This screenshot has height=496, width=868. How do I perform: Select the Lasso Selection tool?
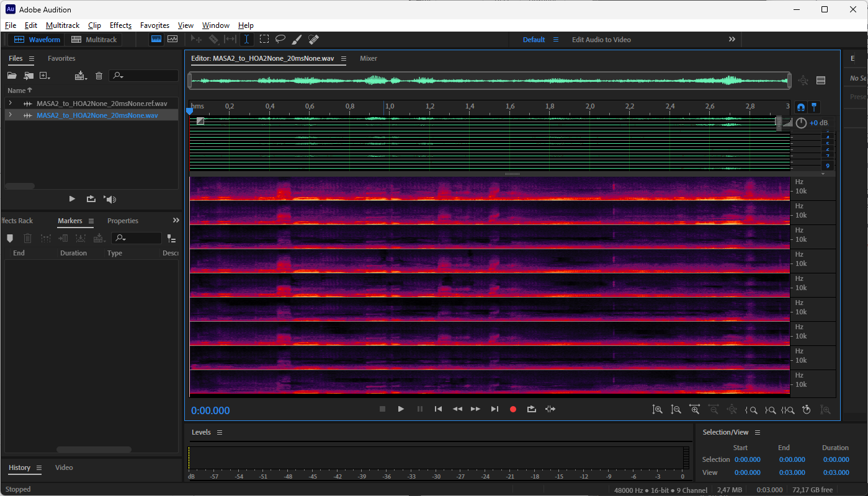(280, 39)
